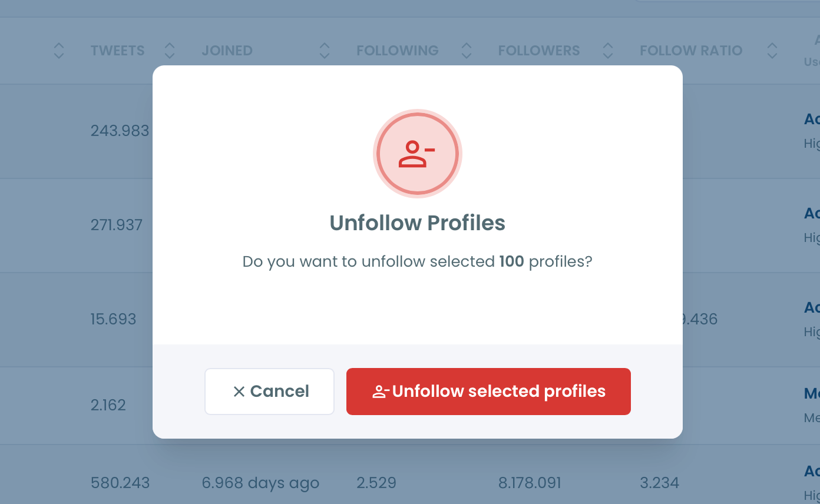Click the blue link in the bottom table row

click(x=813, y=471)
